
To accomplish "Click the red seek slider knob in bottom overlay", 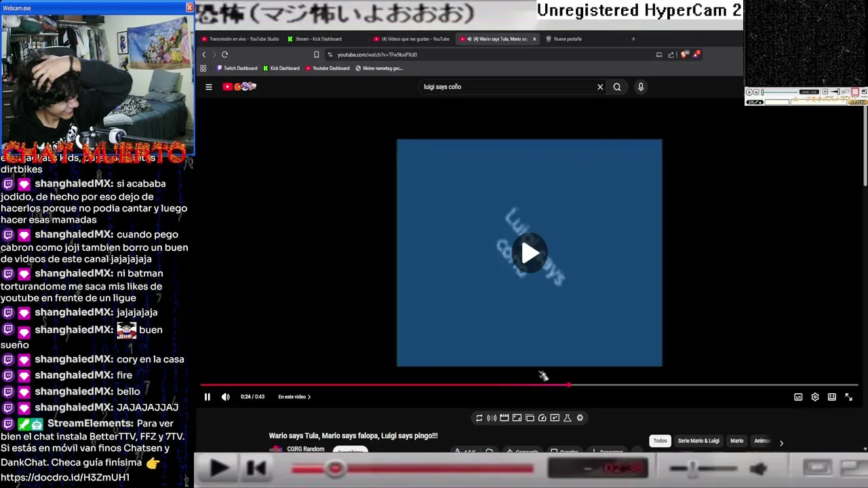I will coord(335,469).
